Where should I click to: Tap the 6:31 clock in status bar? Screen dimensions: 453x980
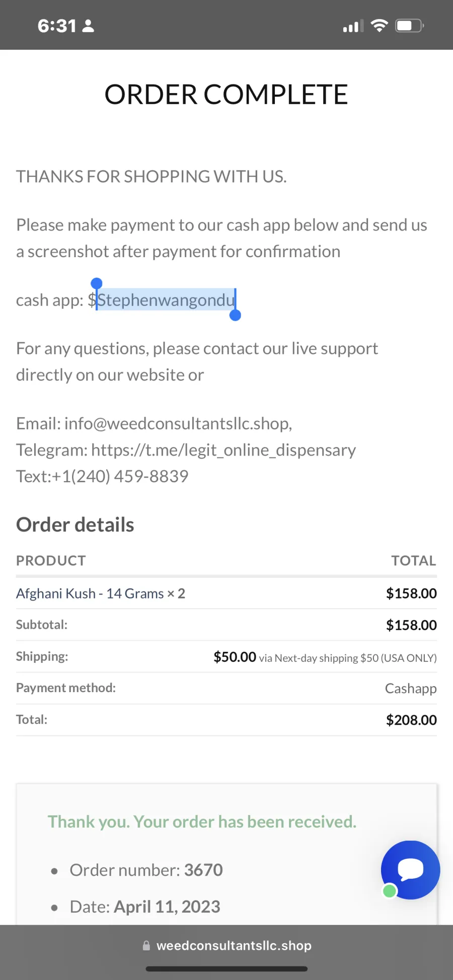click(x=57, y=26)
